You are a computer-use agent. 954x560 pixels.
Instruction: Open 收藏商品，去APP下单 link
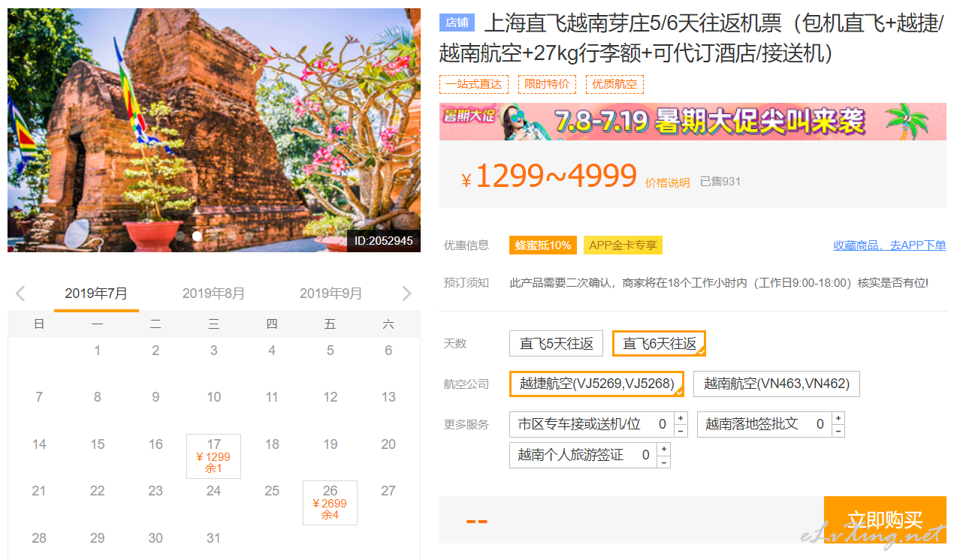(x=889, y=245)
